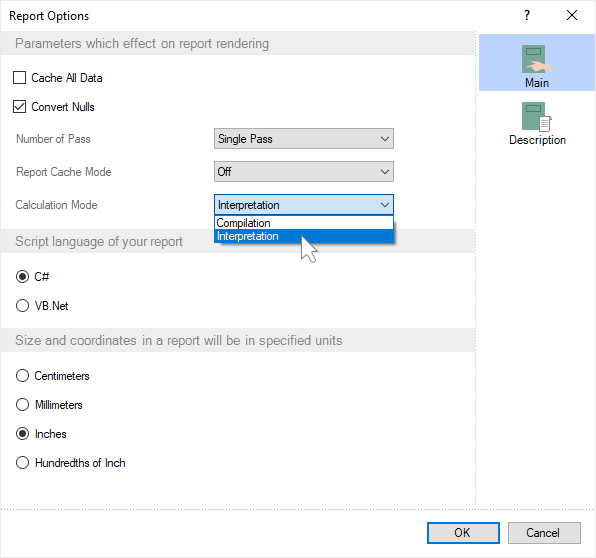Image resolution: width=596 pixels, height=558 pixels.
Task: Choose Millimeters as report units
Action: pos(22,404)
